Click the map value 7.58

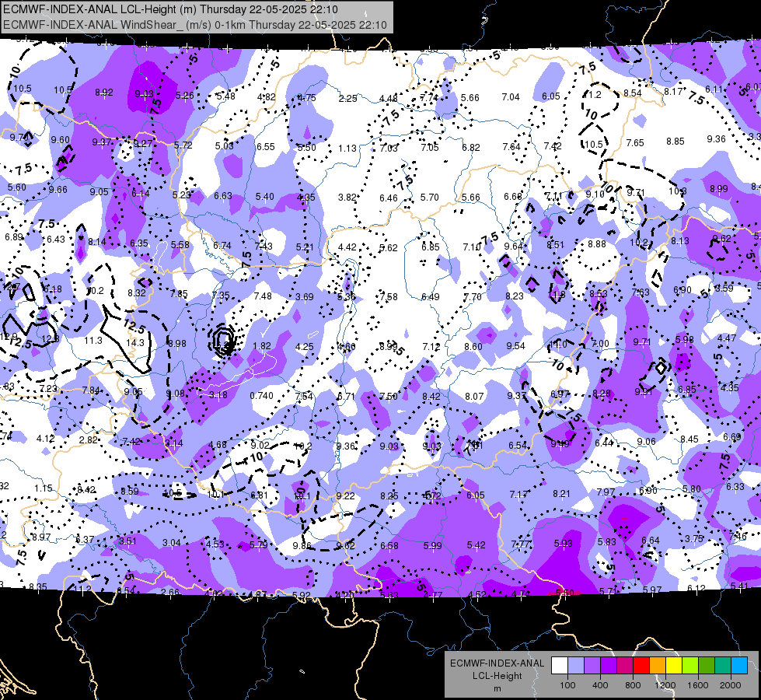click(x=389, y=296)
